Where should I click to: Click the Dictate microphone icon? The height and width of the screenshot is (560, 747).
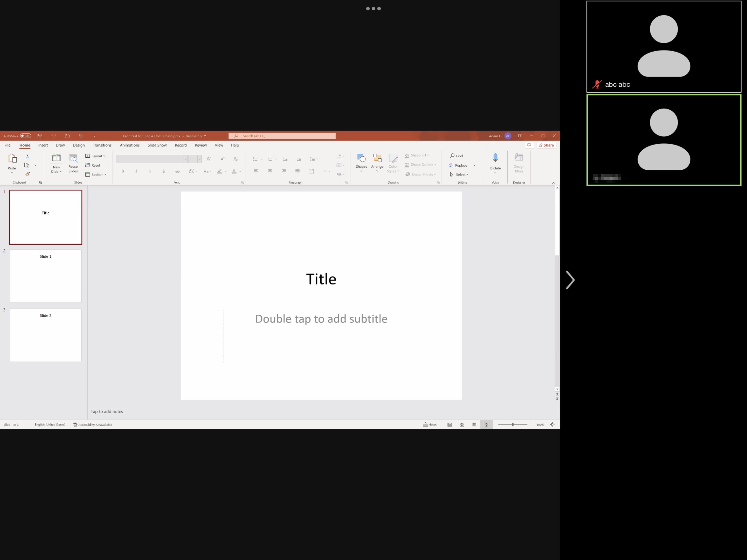[x=495, y=158]
